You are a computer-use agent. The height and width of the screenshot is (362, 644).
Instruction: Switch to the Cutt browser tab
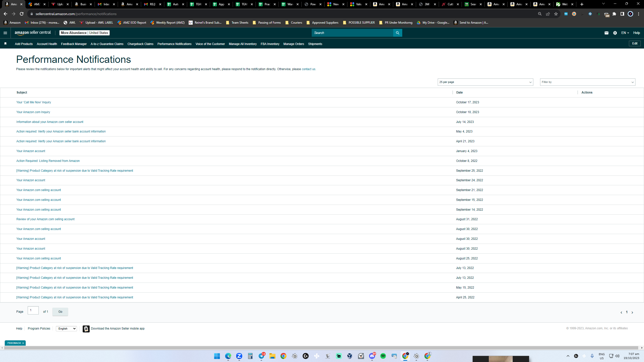[450, 4]
